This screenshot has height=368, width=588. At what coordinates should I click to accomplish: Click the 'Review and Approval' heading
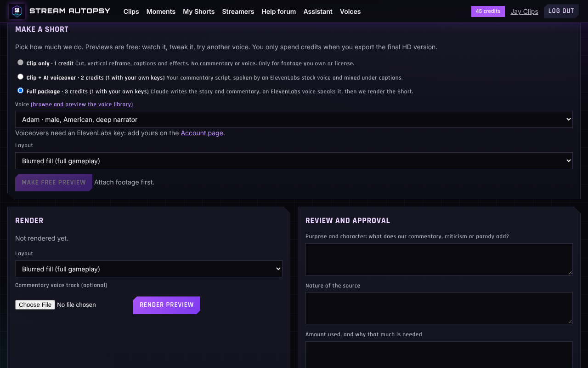[348, 221]
